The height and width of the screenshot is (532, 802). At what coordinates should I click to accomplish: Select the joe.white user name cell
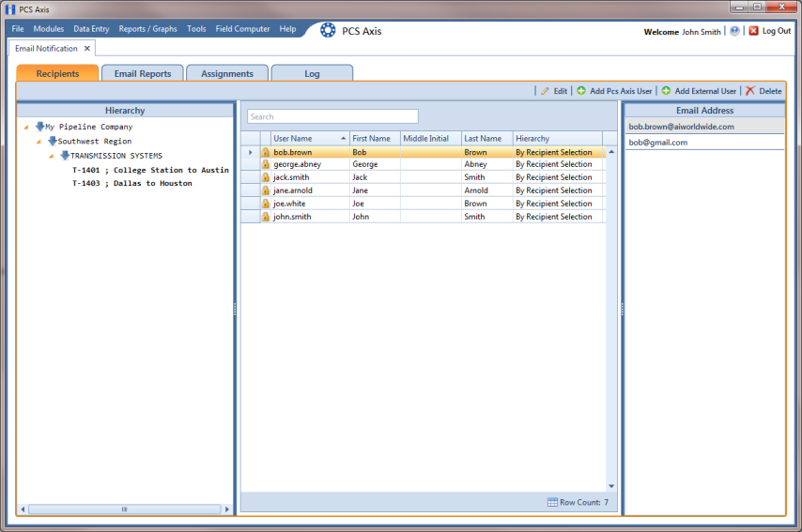tap(310, 204)
